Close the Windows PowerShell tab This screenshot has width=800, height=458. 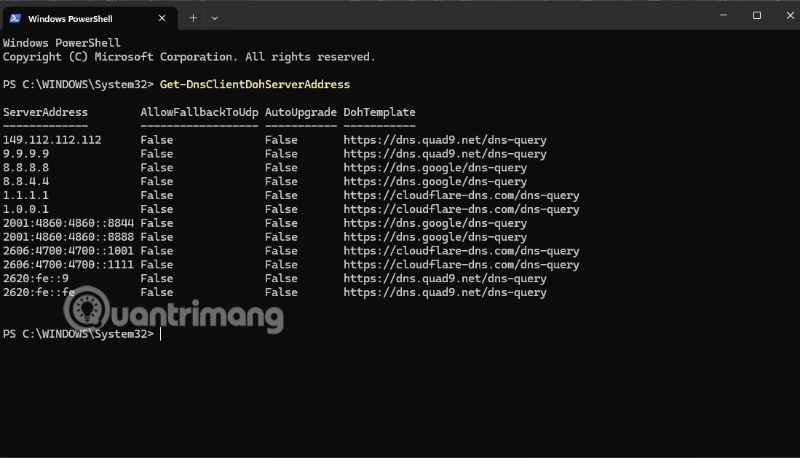click(162, 18)
